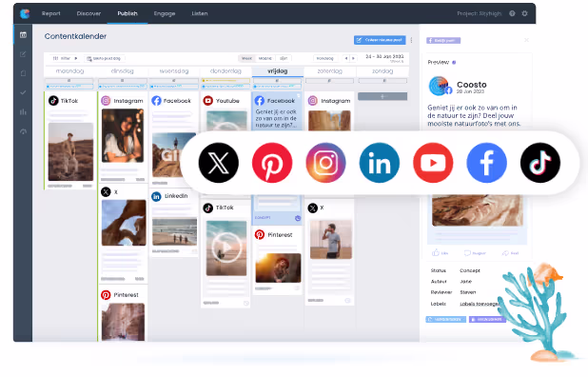588x377 pixels.
Task: Click the large TikTok icon
Action: point(540,163)
